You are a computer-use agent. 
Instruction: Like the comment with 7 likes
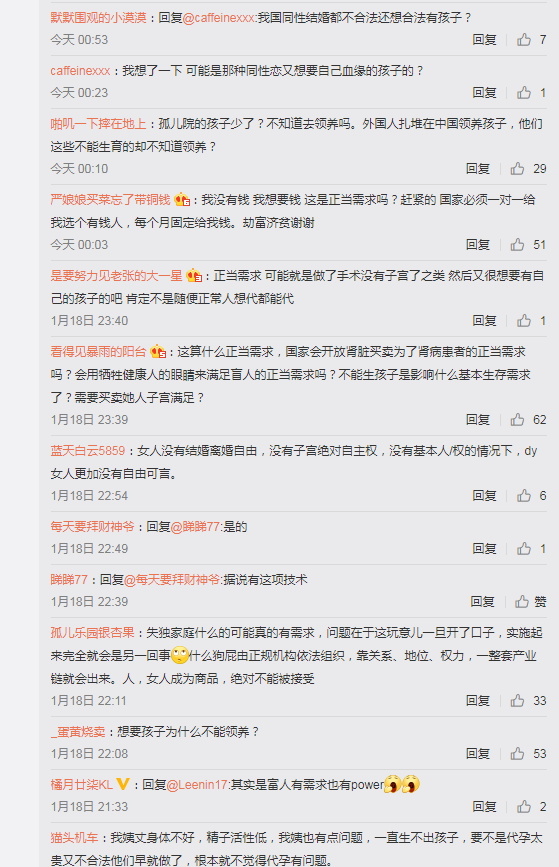(524, 39)
